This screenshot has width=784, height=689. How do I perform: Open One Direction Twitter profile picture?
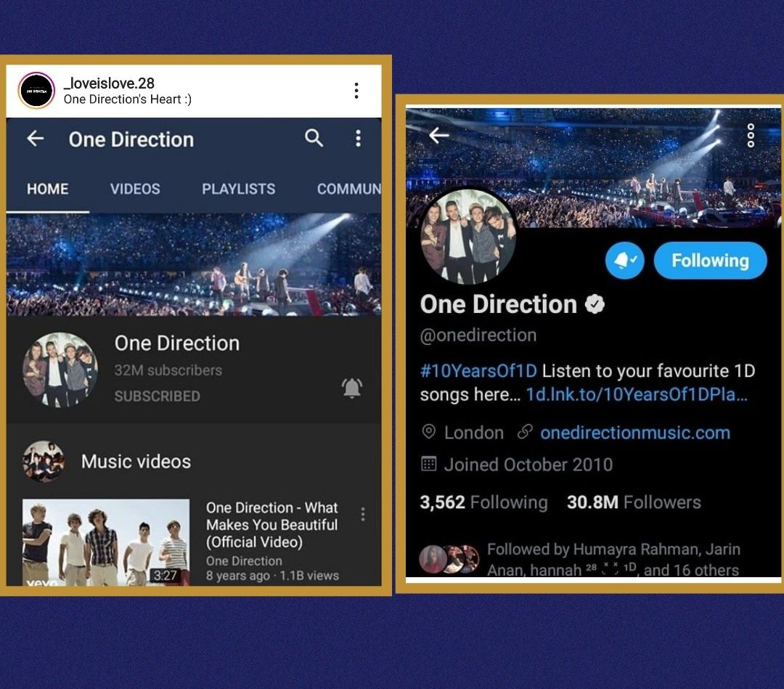click(x=468, y=237)
